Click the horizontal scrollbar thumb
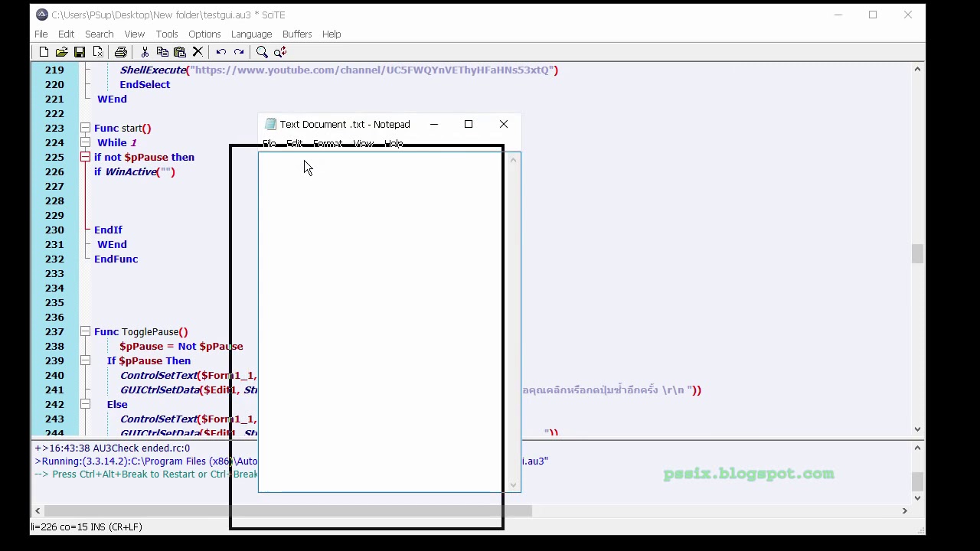Image resolution: width=980 pixels, height=551 pixels. click(288, 510)
